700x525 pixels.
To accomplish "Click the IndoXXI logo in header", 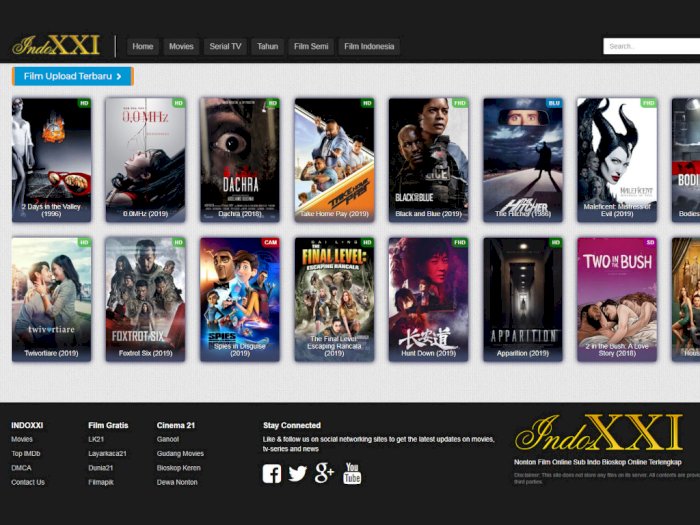I will pos(56,45).
